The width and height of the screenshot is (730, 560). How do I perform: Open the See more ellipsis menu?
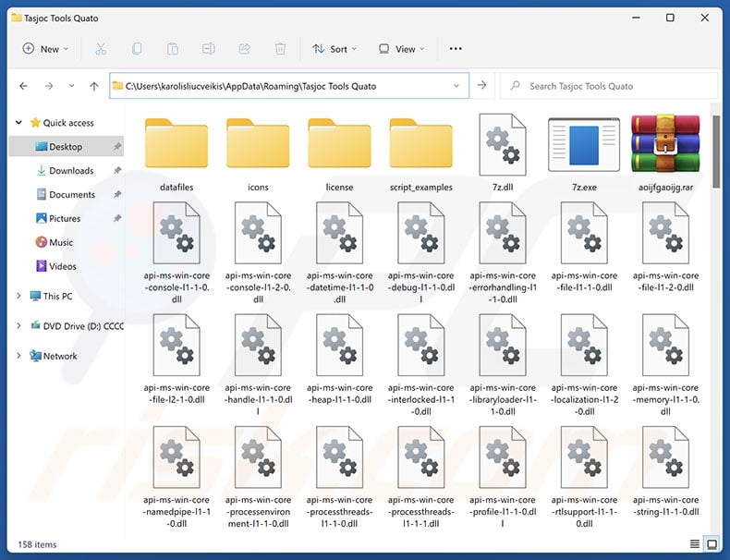(454, 49)
